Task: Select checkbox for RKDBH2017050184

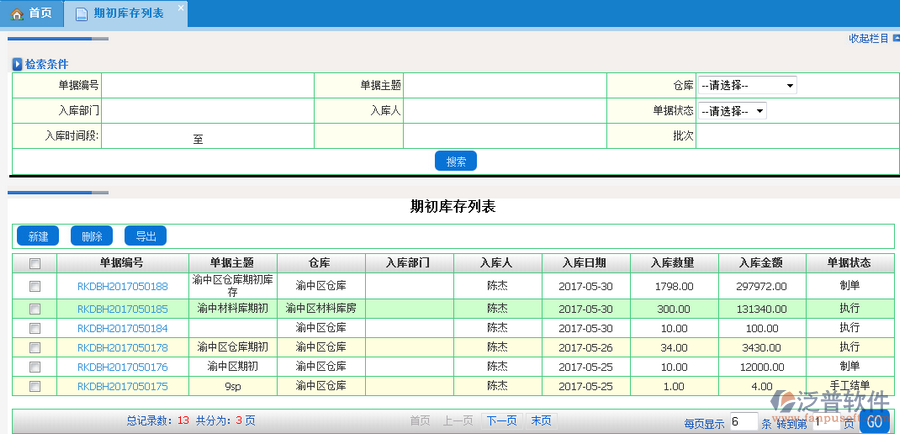Action: 35,328
